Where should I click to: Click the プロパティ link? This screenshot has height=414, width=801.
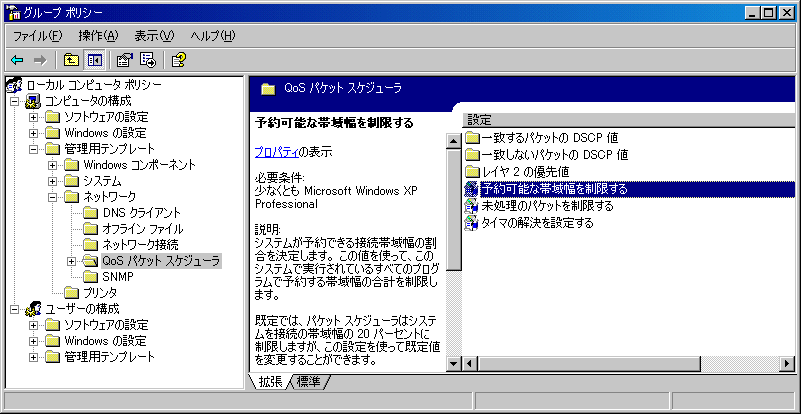point(276,152)
